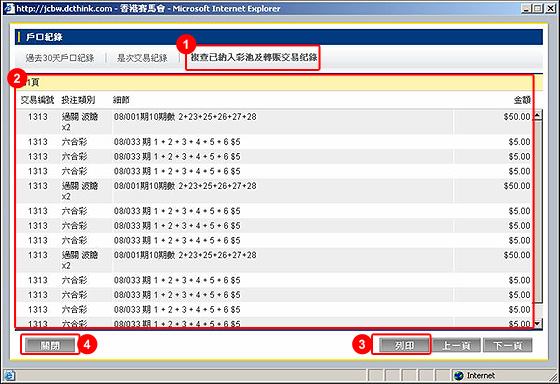
Task: Go to previous page with 上一頁
Action: point(456,345)
